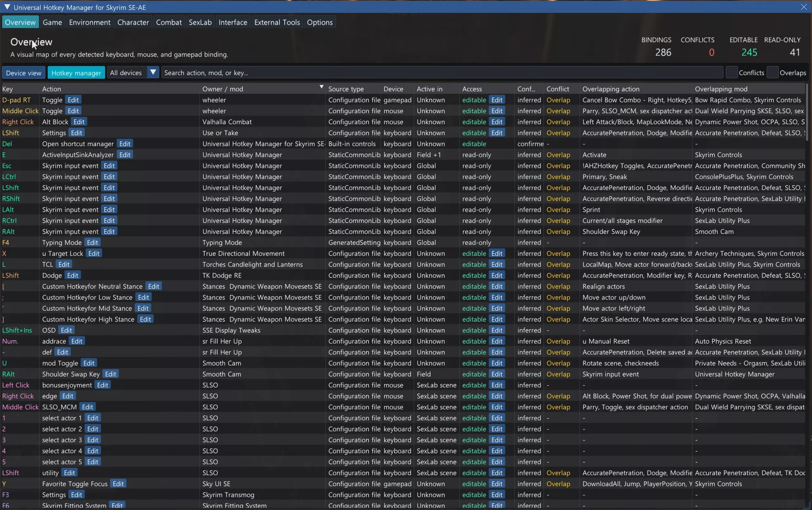Select the Valhalla Combat owner cell
The height and width of the screenshot is (510, 812).
point(227,122)
